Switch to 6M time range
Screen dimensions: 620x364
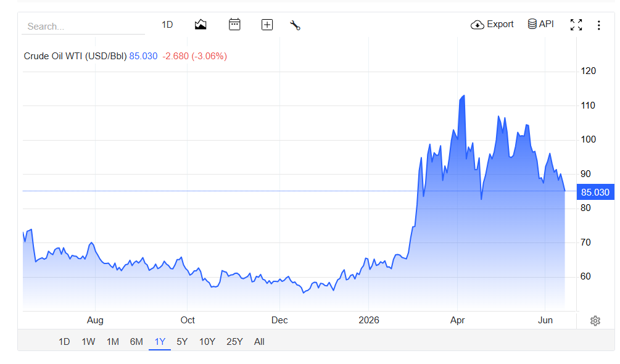click(136, 341)
